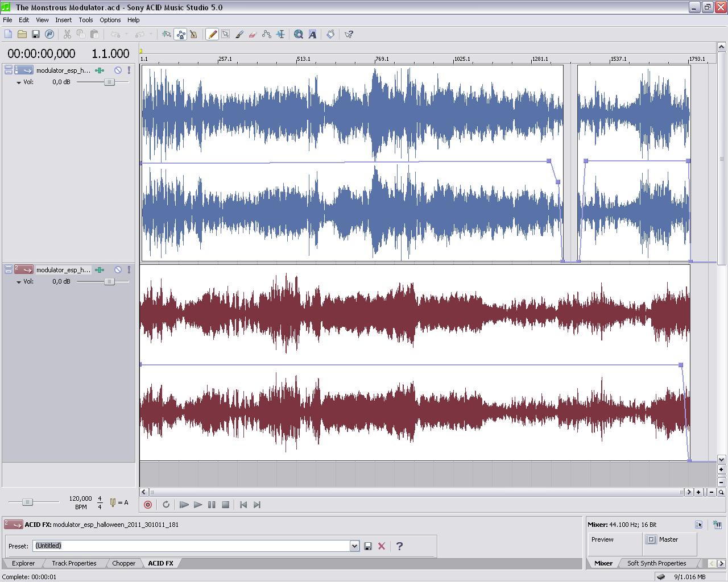Solo track 2
Screen dimensions: 728x582
click(129, 270)
